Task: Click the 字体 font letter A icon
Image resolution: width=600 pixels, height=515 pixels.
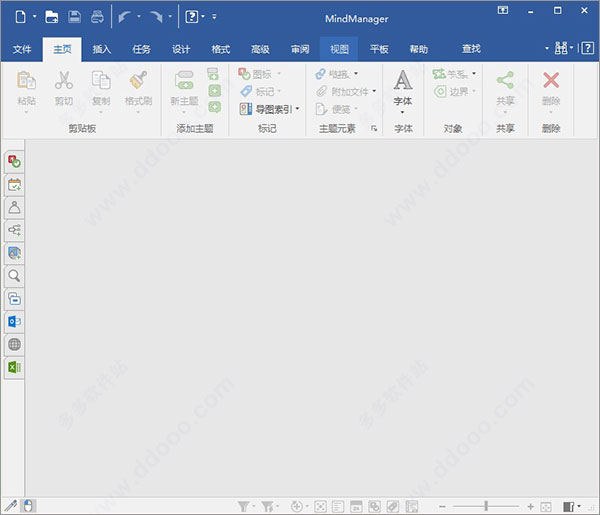Action: pos(403,80)
